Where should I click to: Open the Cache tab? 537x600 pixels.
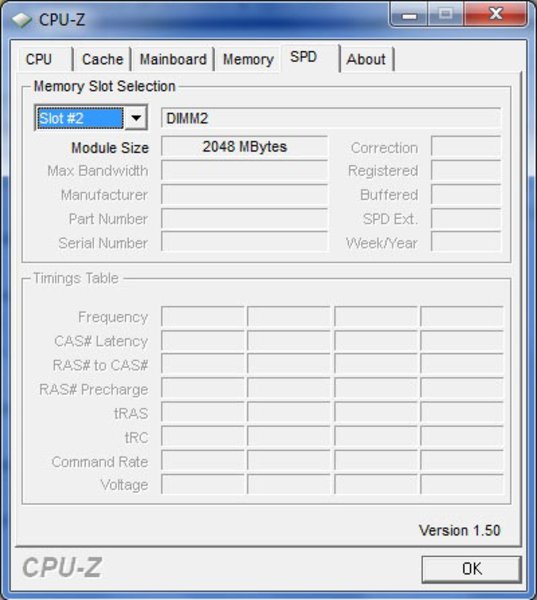[102, 59]
